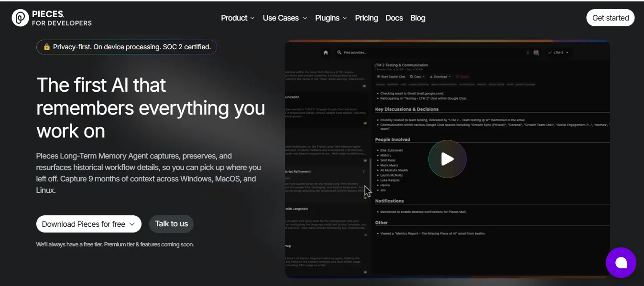Go to the Pricing page
644x286 pixels.
click(366, 18)
